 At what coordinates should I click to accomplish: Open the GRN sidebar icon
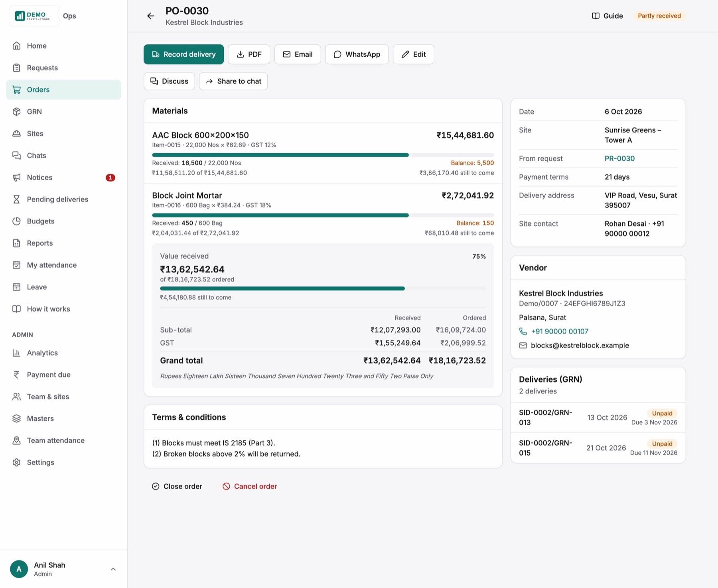pyautogui.click(x=16, y=112)
